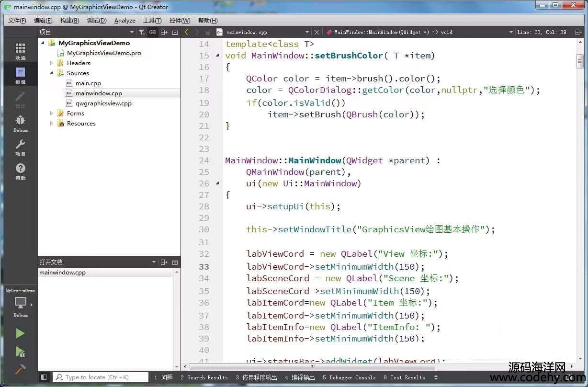Show the 1 问题 (Issues) pane
The height and width of the screenshot is (387, 588).
[x=163, y=377]
